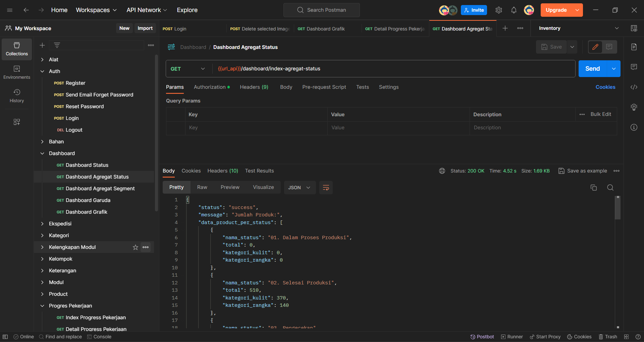Open the Headers (10) response tab
The width and height of the screenshot is (644, 342).
(x=222, y=171)
